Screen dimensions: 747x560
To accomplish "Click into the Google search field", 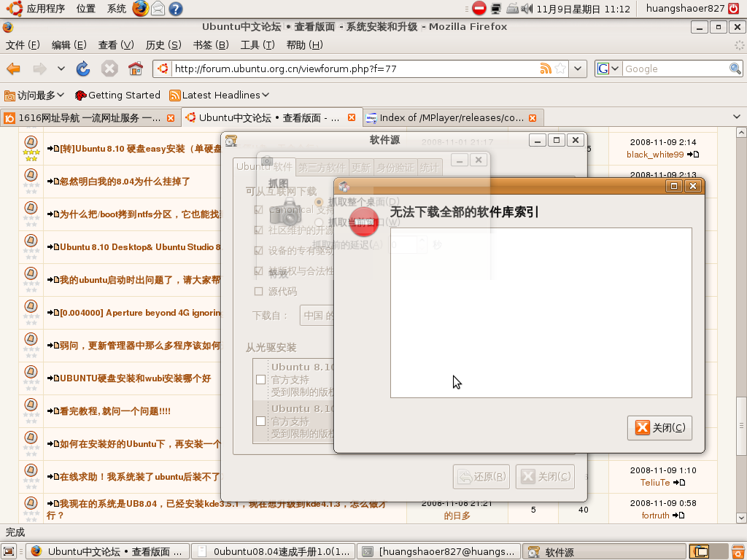I will click(675, 69).
